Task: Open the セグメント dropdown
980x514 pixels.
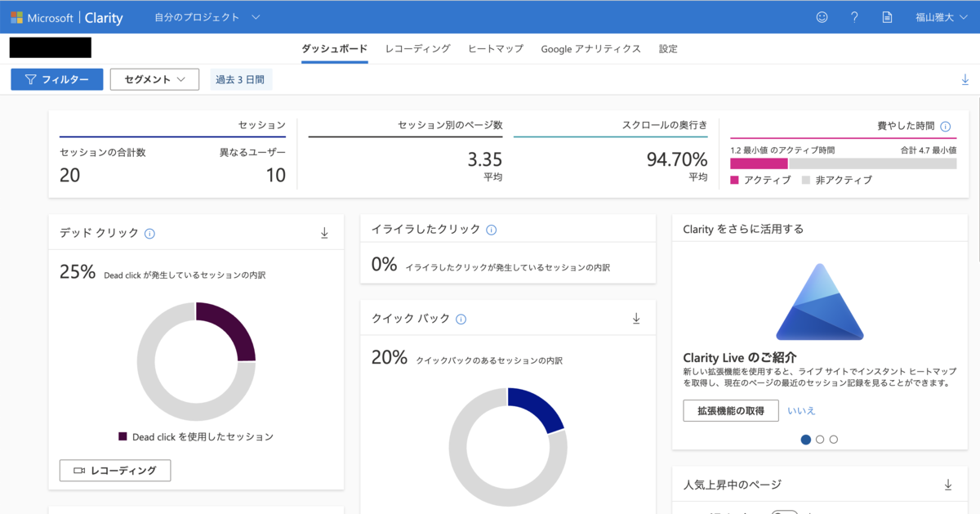Action: (x=154, y=79)
